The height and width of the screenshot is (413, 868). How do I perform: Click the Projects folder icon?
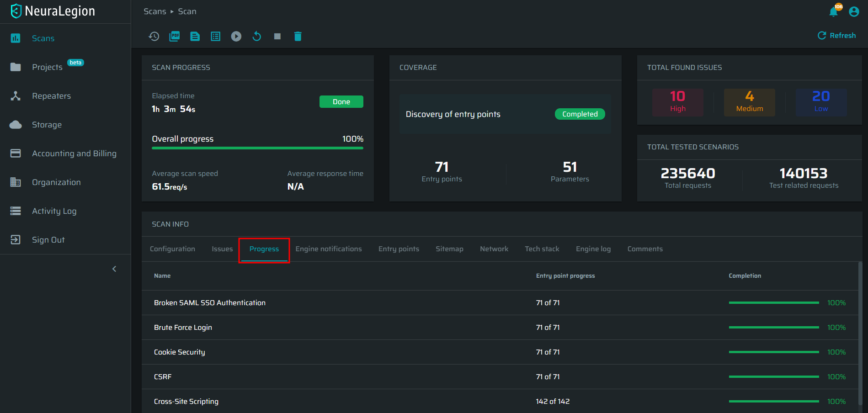pyautogui.click(x=16, y=67)
